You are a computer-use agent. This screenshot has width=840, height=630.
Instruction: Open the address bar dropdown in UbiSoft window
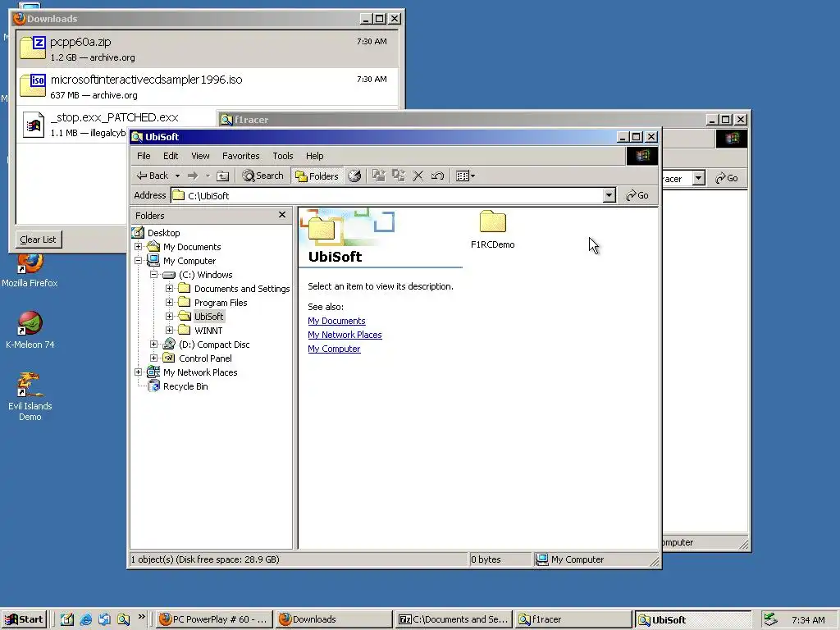pyautogui.click(x=609, y=195)
